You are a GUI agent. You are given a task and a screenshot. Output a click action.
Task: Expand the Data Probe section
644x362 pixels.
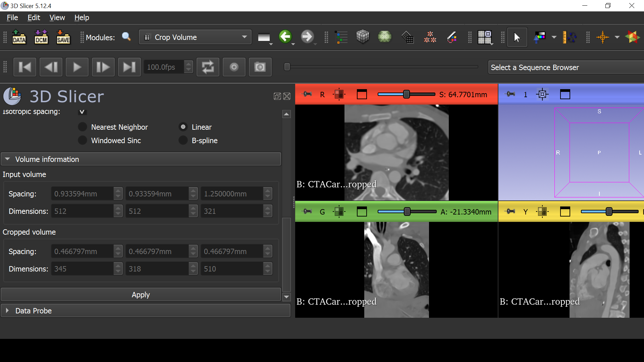click(x=146, y=311)
